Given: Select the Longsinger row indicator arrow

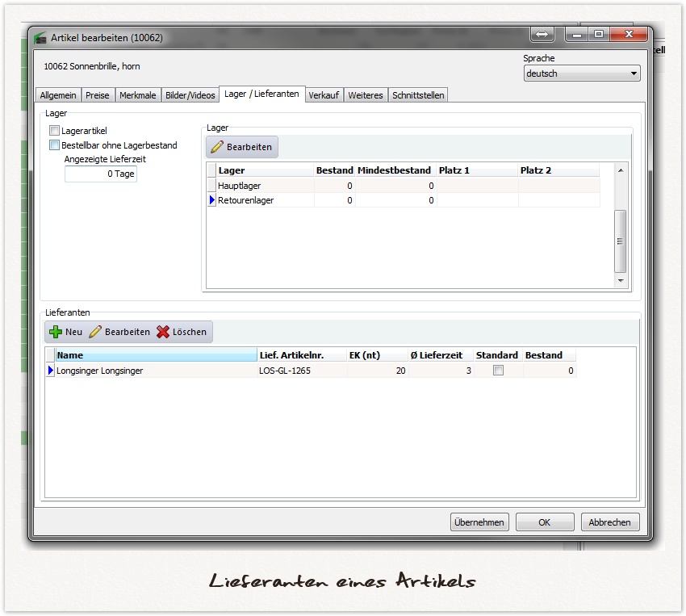Looking at the screenshot, I should 51,371.
